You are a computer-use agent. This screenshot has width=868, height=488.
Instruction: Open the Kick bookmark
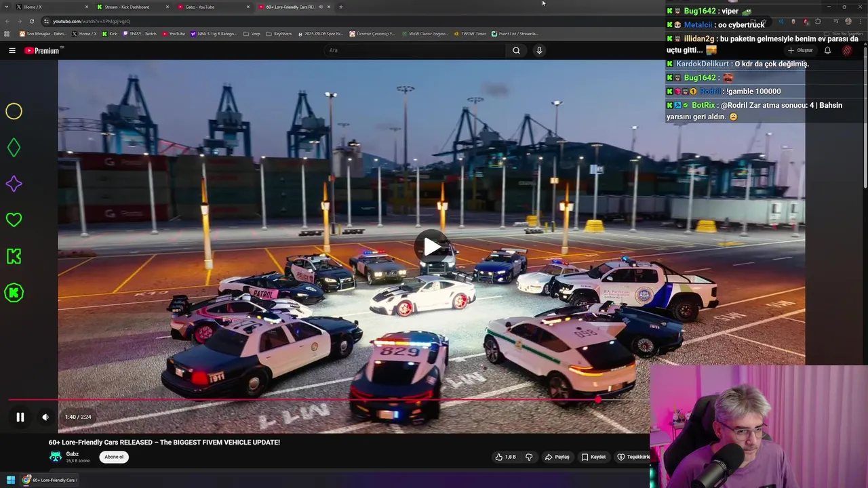point(110,34)
